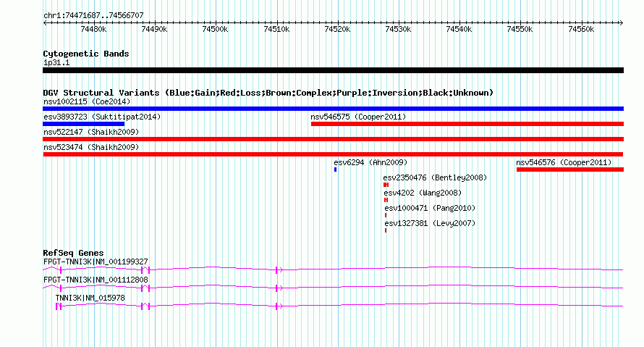Open variant nsv1002115 (Coe2014) label
The height and width of the screenshot is (347, 644).
pos(87,101)
